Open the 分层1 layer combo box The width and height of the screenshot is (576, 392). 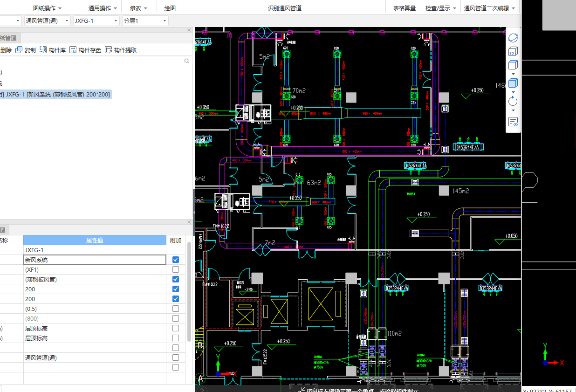(145, 21)
